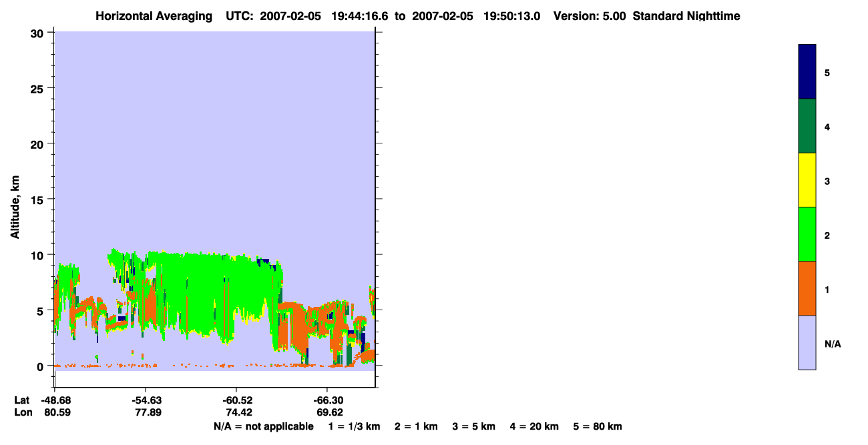Click colorbar label 'N/A'
Image resolution: width=868 pixels, height=445 pixels.
(833, 344)
